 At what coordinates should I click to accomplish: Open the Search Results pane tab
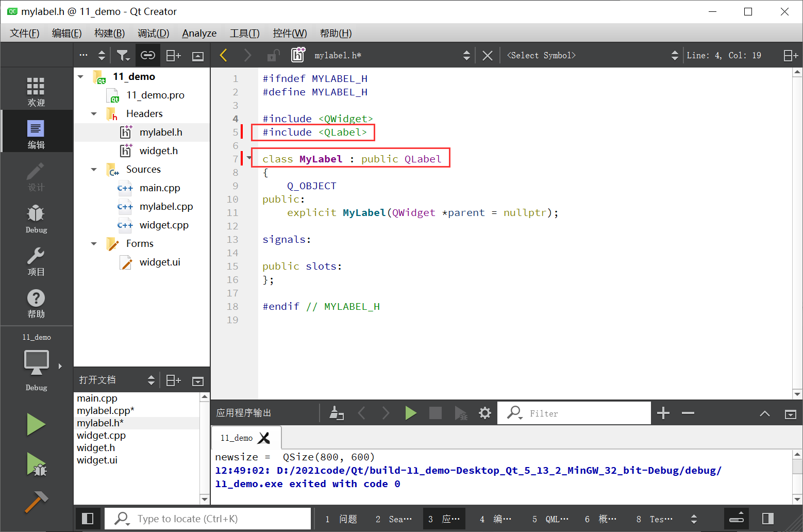(x=394, y=519)
